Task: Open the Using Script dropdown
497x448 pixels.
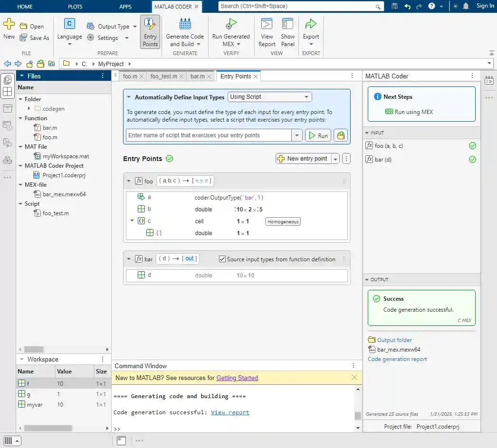Action: [269, 96]
